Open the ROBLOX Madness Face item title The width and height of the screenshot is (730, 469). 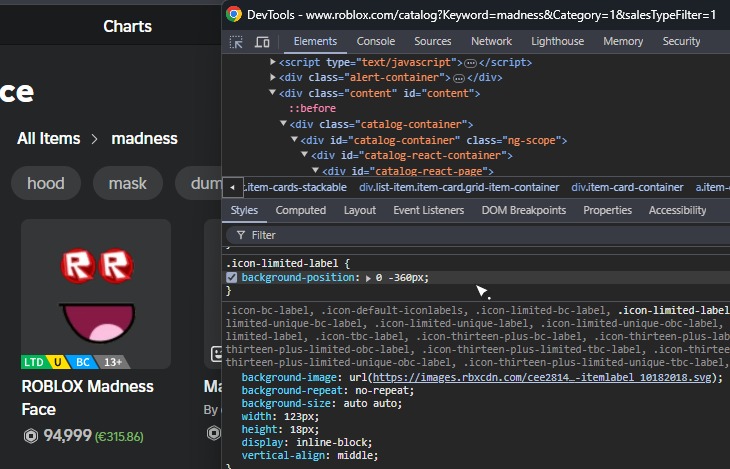tap(87, 398)
